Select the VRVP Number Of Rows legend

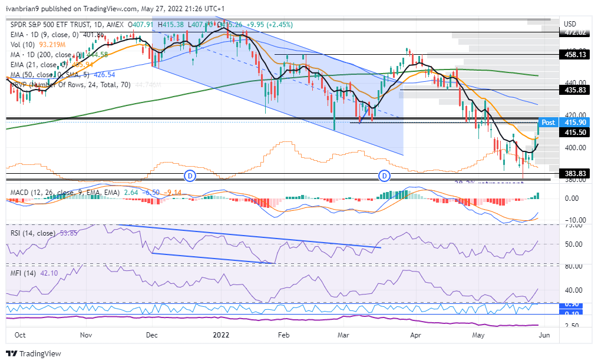(70, 85)
